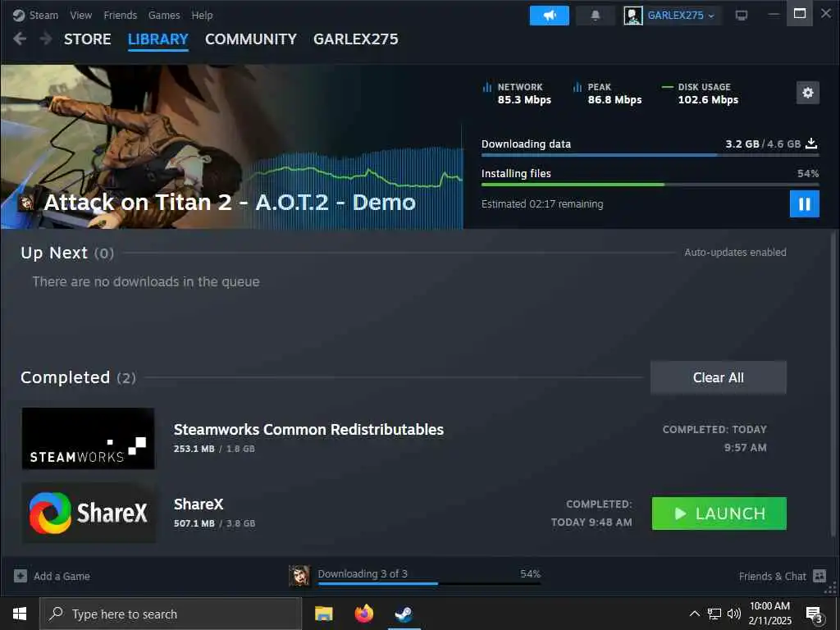Click the Downloading data progress bar
The width and height of the screenshot is (840, 630).
(650, 155)
